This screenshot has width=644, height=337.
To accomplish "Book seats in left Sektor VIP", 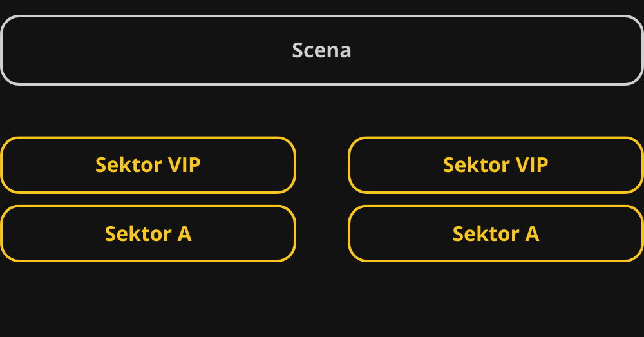I will coord(148,165).
